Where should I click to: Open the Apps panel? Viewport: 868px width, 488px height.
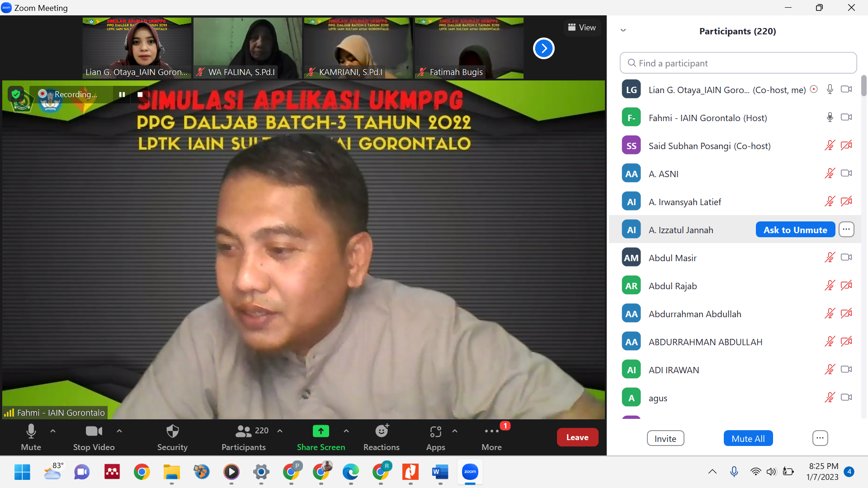tap(435, 437)
